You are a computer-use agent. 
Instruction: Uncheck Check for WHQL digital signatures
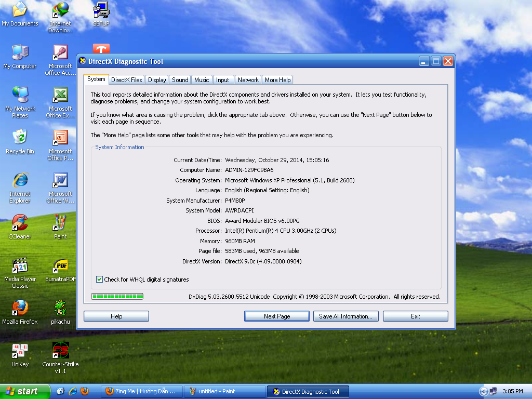pyautogui.click(x=100, y=280)
